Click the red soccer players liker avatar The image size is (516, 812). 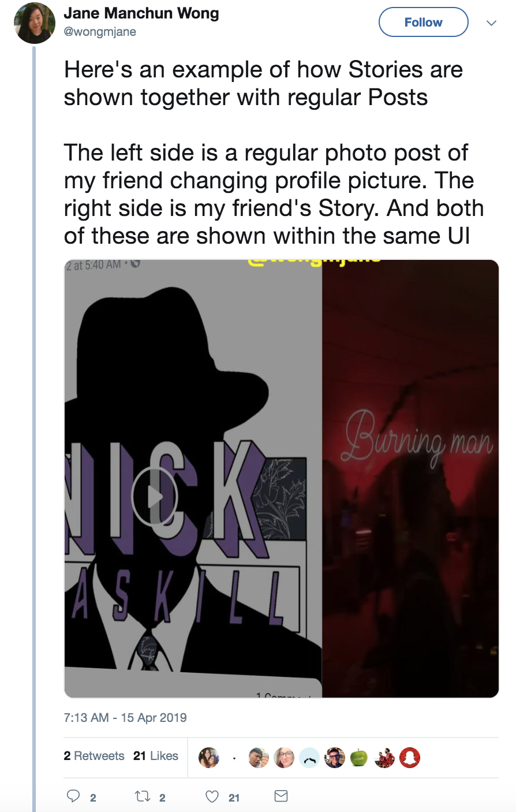(384, 757)
